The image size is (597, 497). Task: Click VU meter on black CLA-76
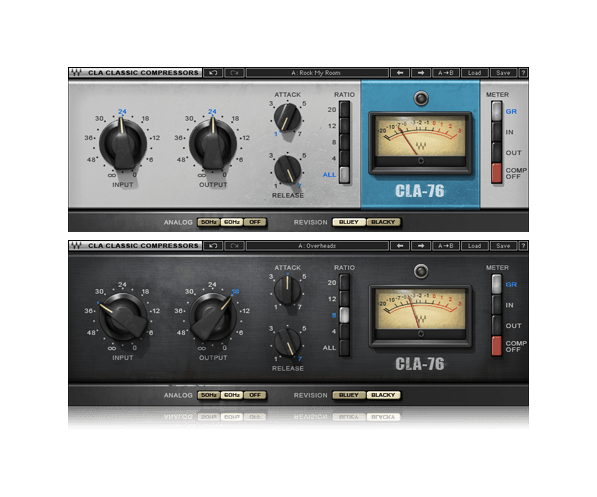(x=420, y=316)
